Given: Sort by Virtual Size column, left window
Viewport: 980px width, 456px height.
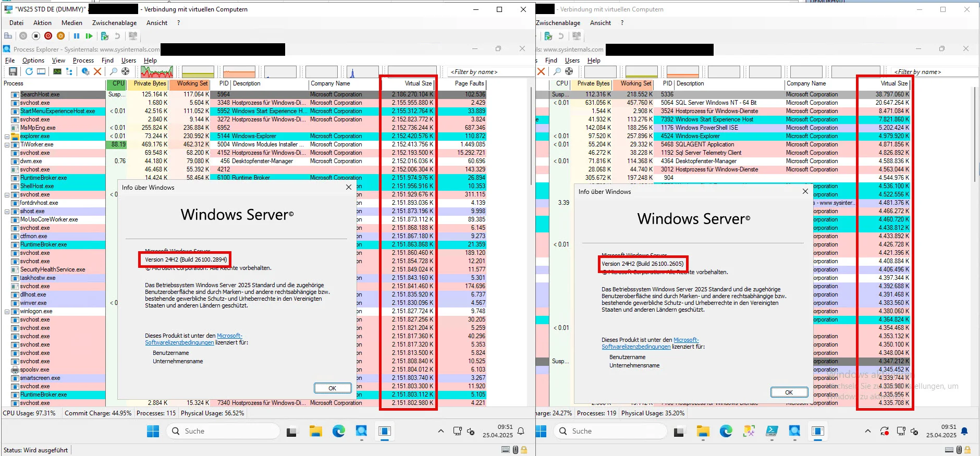Looking at the screenshot, I should pos(409,83).
